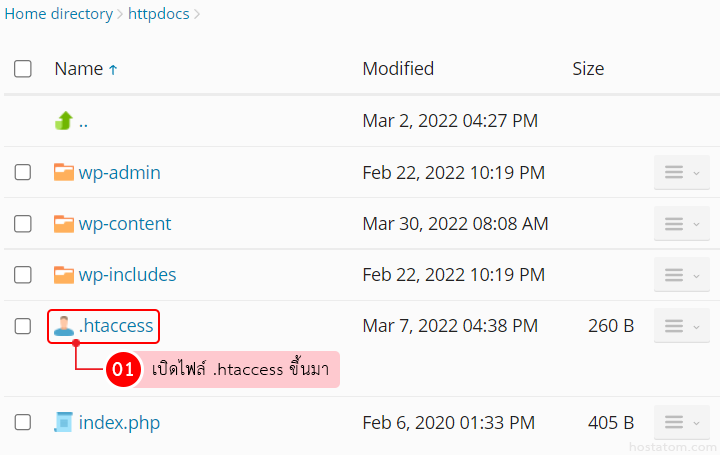Click the wp-includes folder icon
Image resolution: width=720 pixels, height=455 pixels.
click(x=64, y=274)
